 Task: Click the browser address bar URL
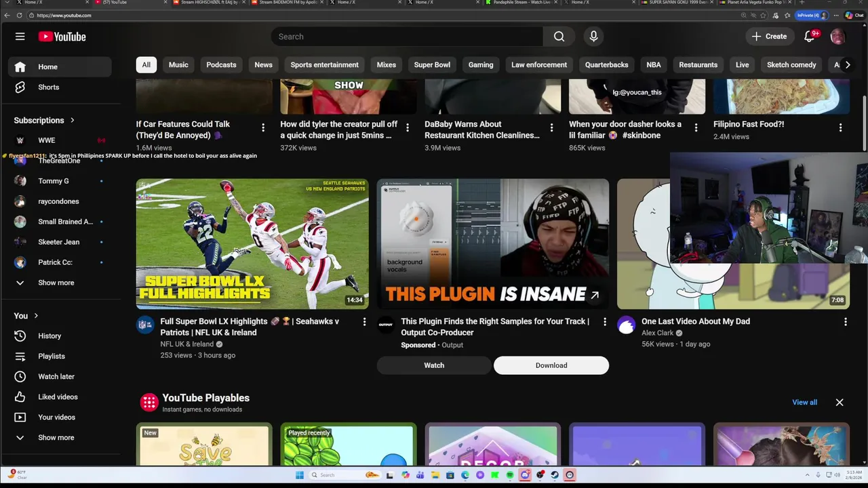coord(64,15)
